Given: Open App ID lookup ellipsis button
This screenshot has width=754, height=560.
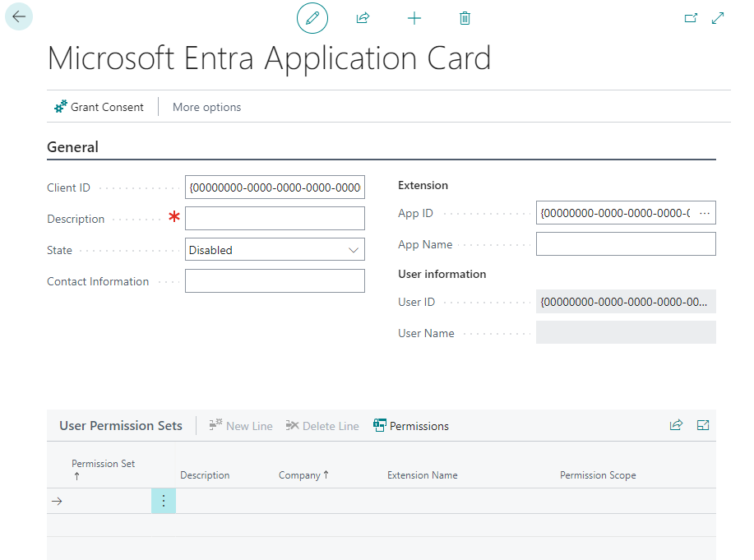Looking at the screenshot, I should 704,213.
